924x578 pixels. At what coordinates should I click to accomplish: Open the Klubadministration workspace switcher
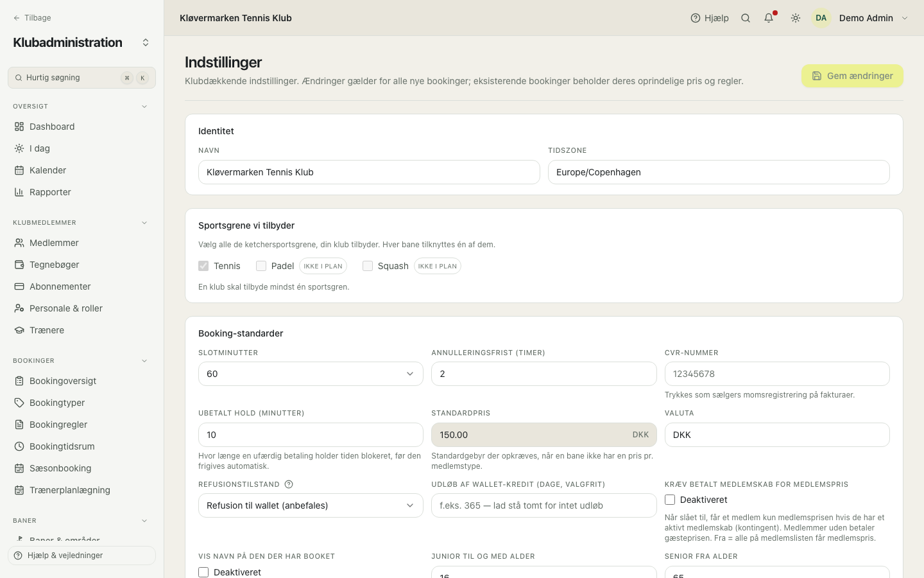(146, 42)
